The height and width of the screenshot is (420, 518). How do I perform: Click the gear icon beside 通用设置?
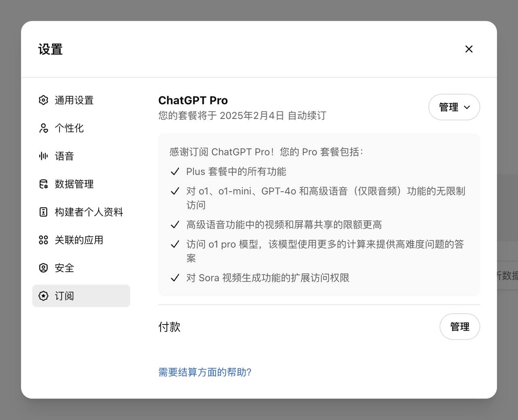tap(43, 100)
